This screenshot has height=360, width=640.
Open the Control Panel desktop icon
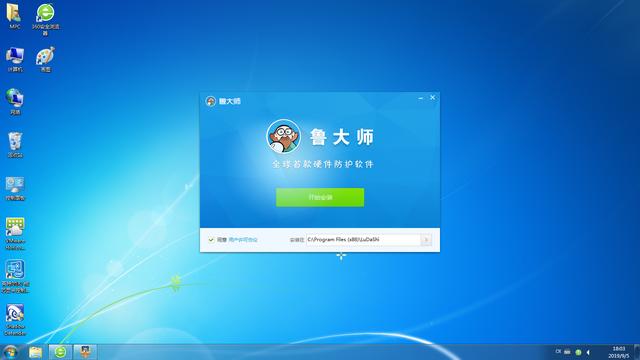point(15,188)
